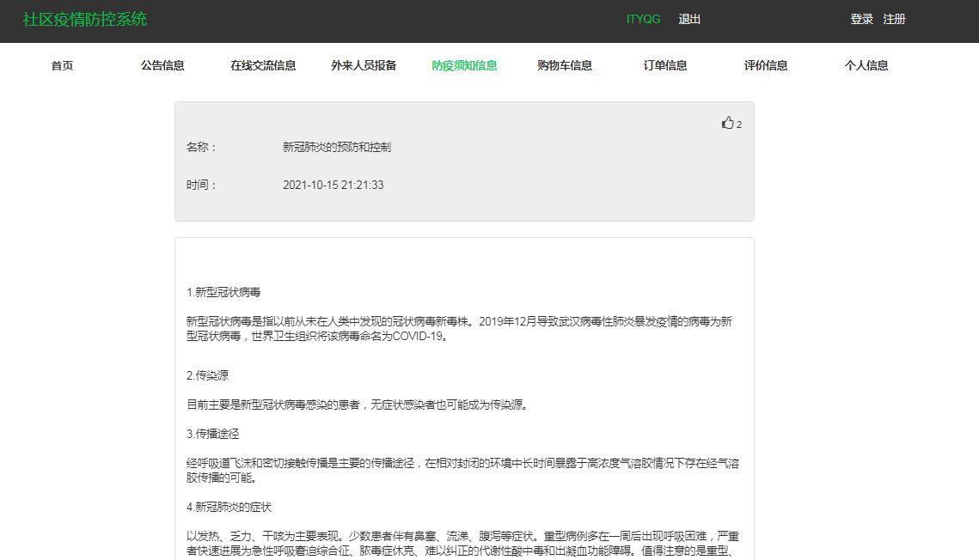The image size is (979, 560).
Task: Open 在线交流信息 menu item
Action: 263,65
